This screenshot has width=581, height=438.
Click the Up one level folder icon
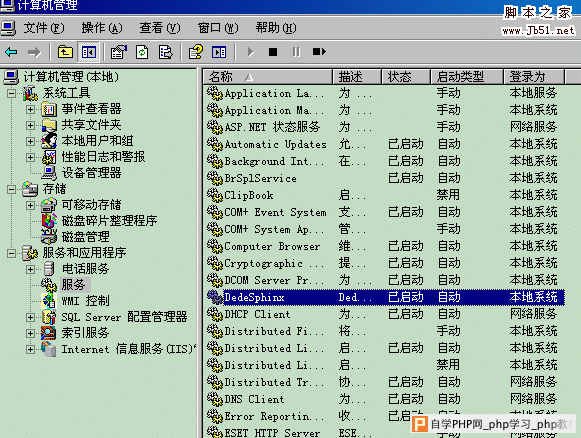pos(65,52)
